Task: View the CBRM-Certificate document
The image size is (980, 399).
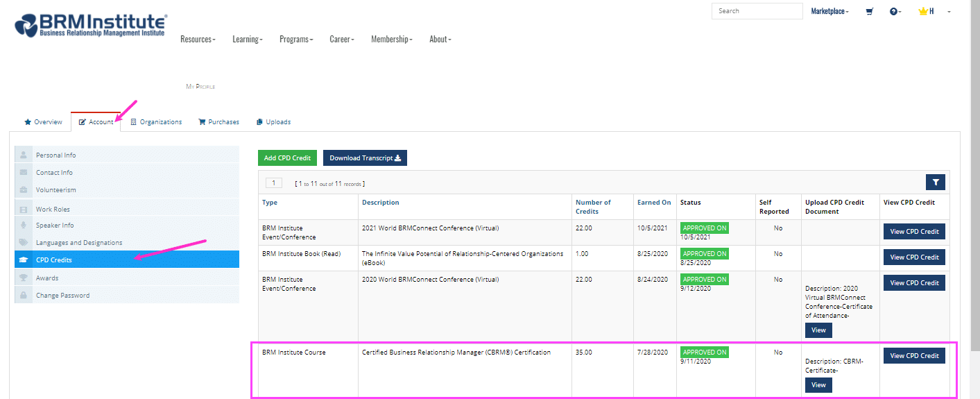Action: 818,385
